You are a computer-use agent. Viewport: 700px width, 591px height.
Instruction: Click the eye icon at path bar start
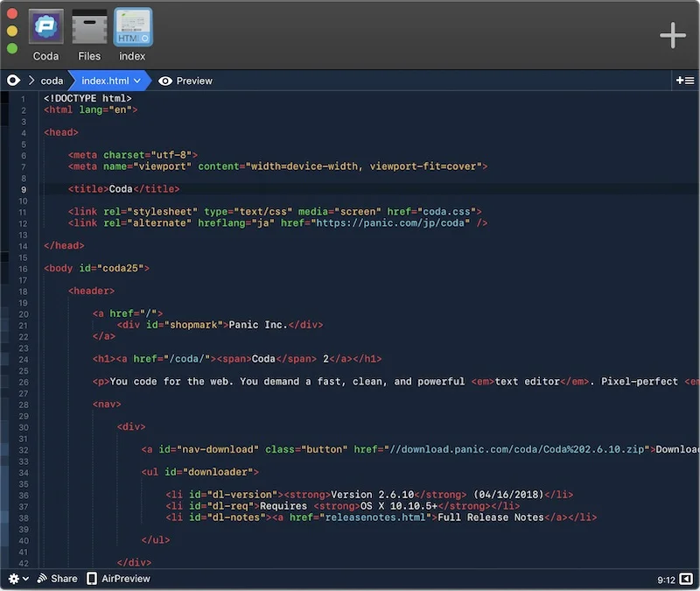[x=13, y=81]
